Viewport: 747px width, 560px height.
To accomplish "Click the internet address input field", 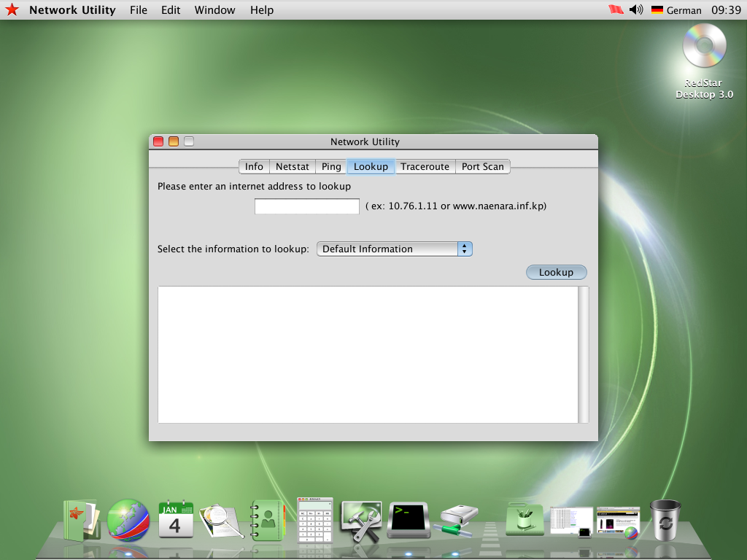I will [x=306, y=206].
